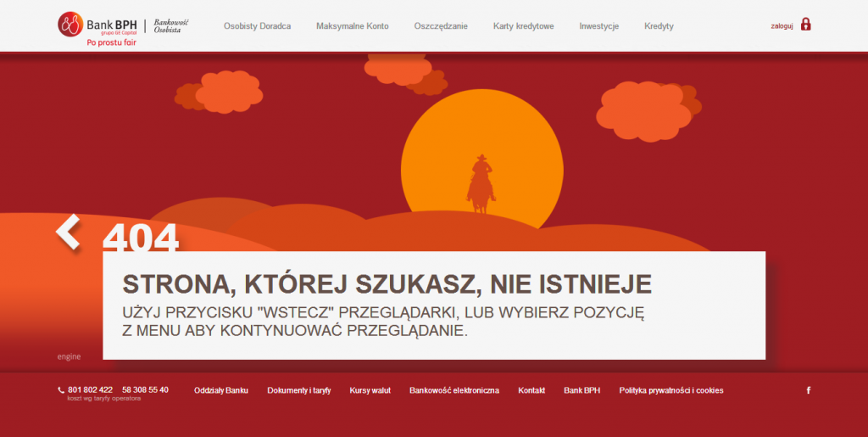Open the Kredyty menu item

pos(659,26)
